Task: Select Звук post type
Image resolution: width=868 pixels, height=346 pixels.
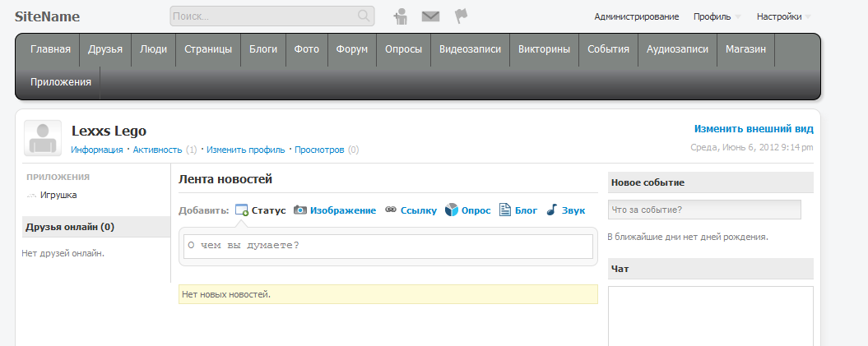Action: click(x=573, y=210)
